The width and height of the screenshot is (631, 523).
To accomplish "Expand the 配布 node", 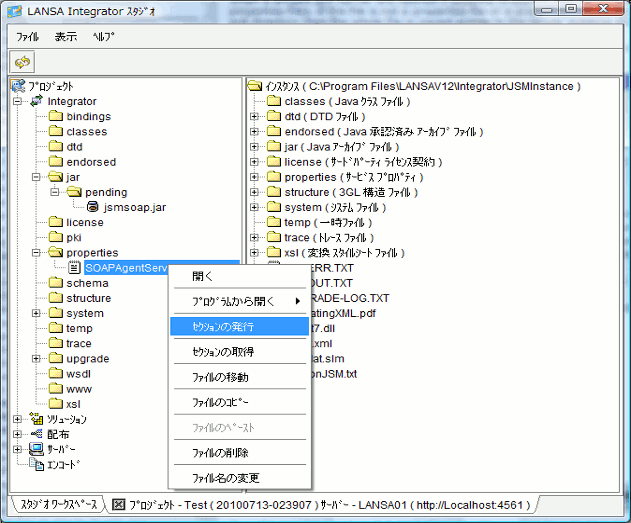I will [x=17, y=434].
